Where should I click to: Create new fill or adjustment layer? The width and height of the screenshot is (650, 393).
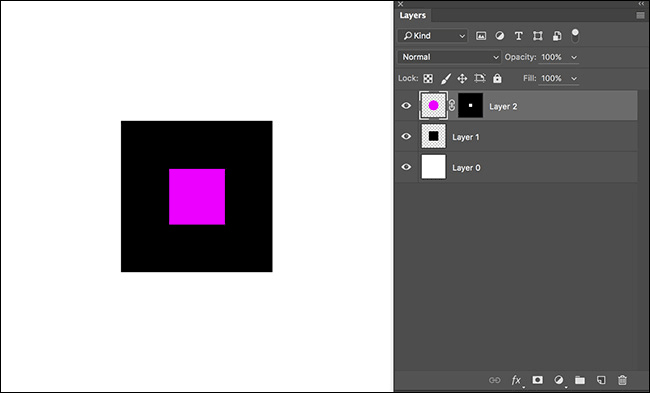559,380
